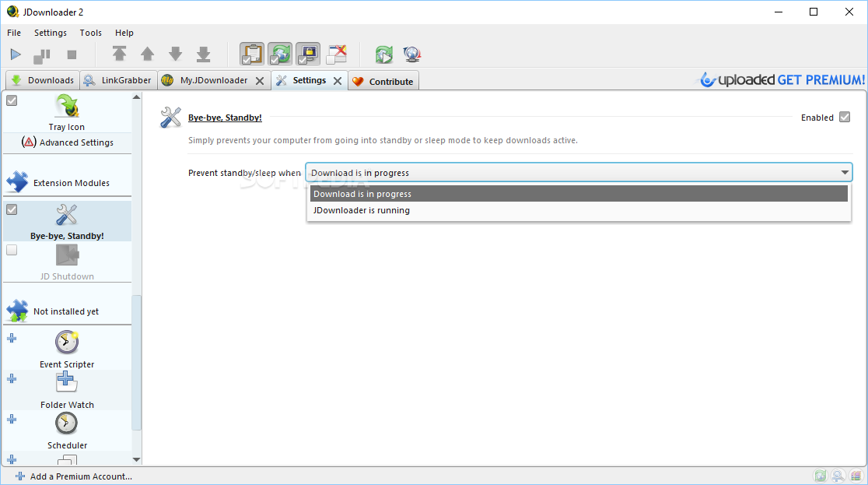Click the Bye-bye, Standby! header tools icon
Viewport: 868px width, 485px height.
coord(170,118)
